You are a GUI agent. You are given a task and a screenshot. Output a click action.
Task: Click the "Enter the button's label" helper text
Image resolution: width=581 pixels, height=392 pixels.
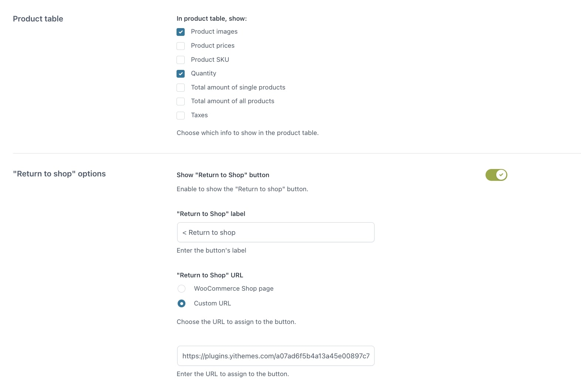[x=211, y=250]
